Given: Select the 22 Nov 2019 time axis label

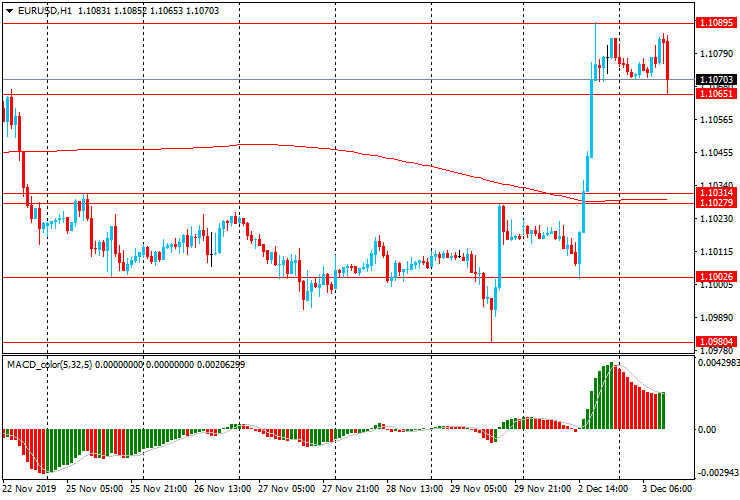Looking at the screenshot, I should (x=29, y=488).
